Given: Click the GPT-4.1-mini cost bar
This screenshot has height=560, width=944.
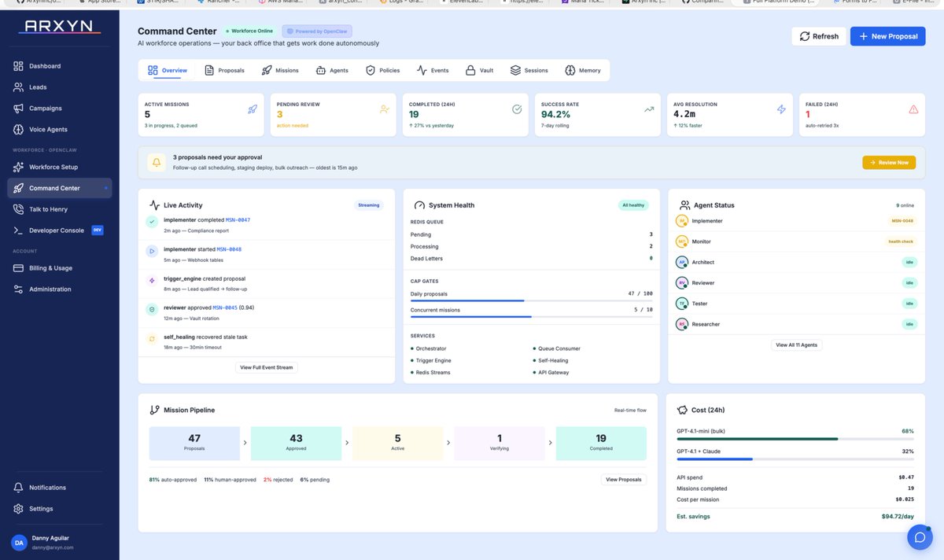Looking at the screenshot, I should click(x=795, y=439).
